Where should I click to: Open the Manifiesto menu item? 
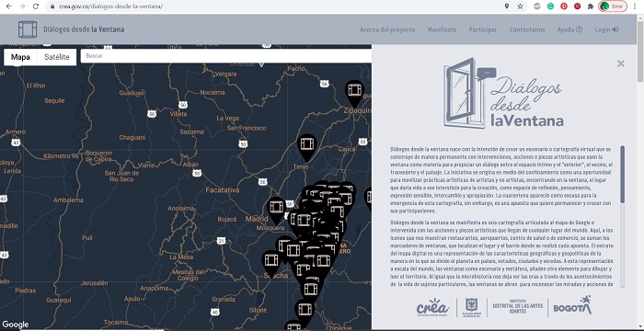pos(442,29)
